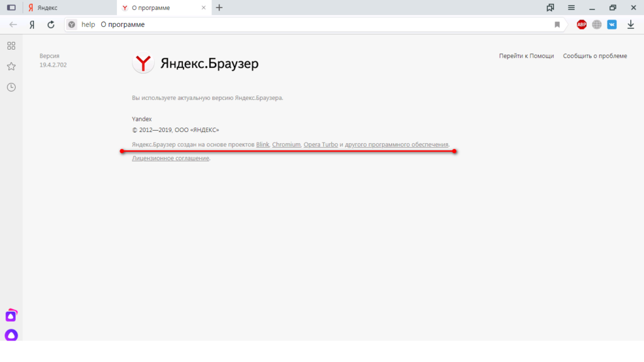
Task: Bookmark this page with the flag icon
Action: coord(557,25)
